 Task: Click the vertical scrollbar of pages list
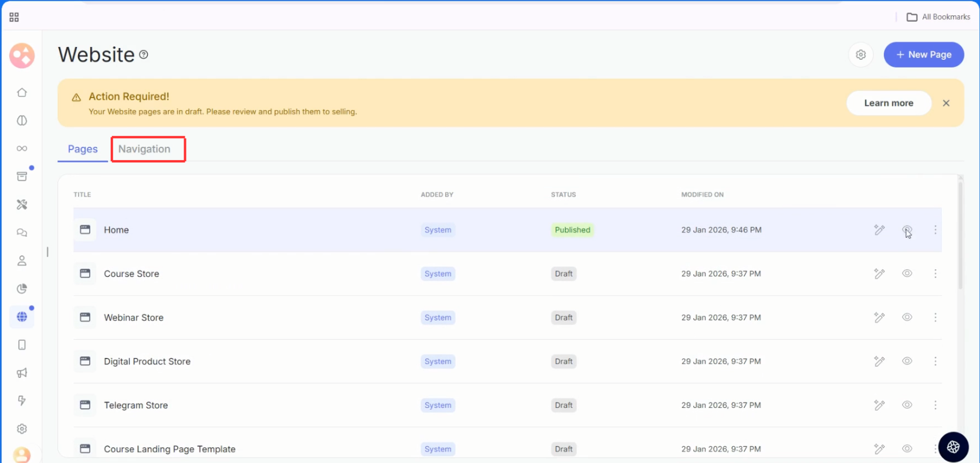tap(960, 235)
